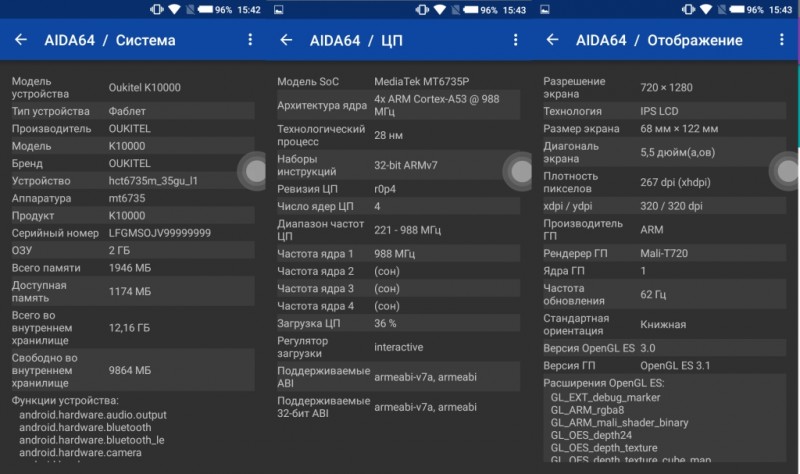Viewport: 800px width, 474px height.
Task: Go back from the Отображение screen
Action: tap(553, 40)
